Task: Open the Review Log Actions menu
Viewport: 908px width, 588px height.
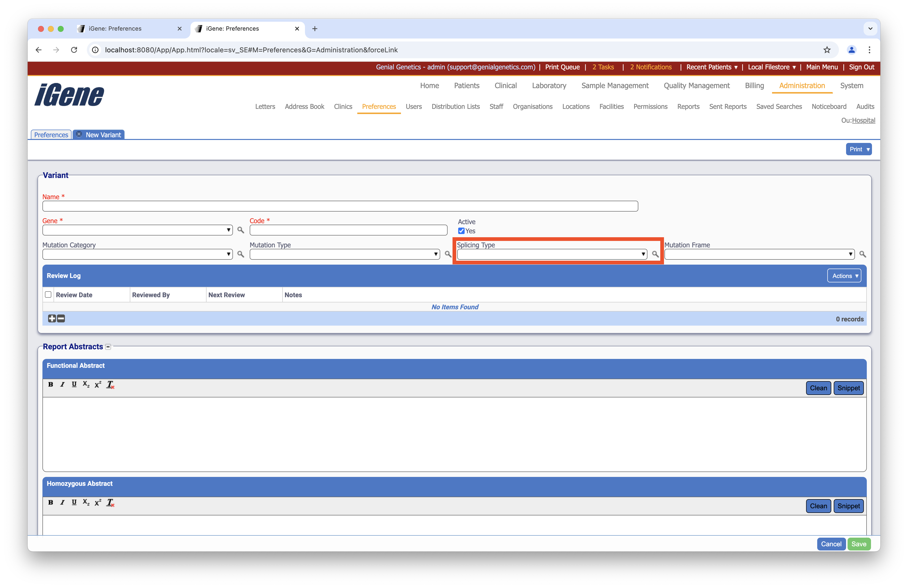Action: coord(844,276)
